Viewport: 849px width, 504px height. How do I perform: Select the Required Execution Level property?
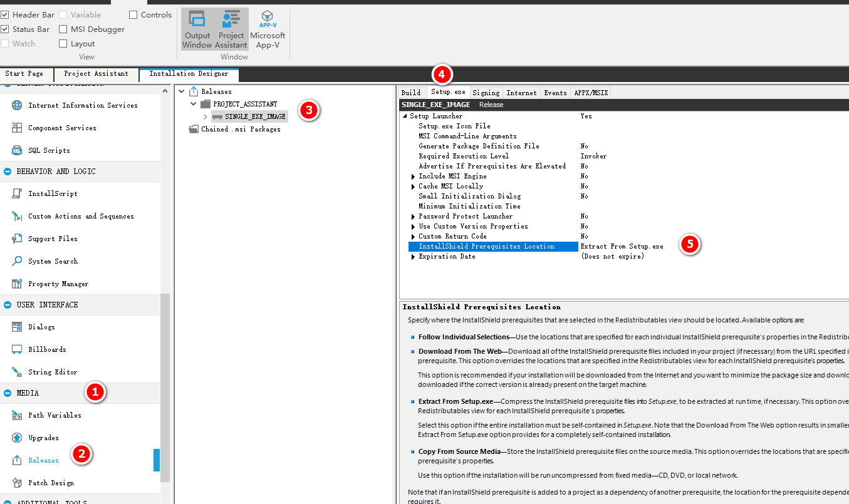click(x=464, y=156)
